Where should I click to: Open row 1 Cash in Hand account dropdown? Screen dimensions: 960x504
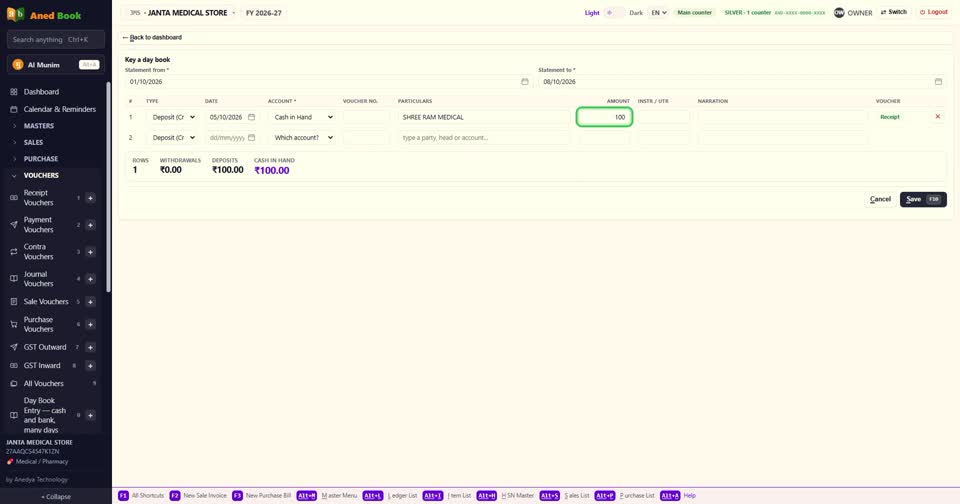tap(302, 117)
